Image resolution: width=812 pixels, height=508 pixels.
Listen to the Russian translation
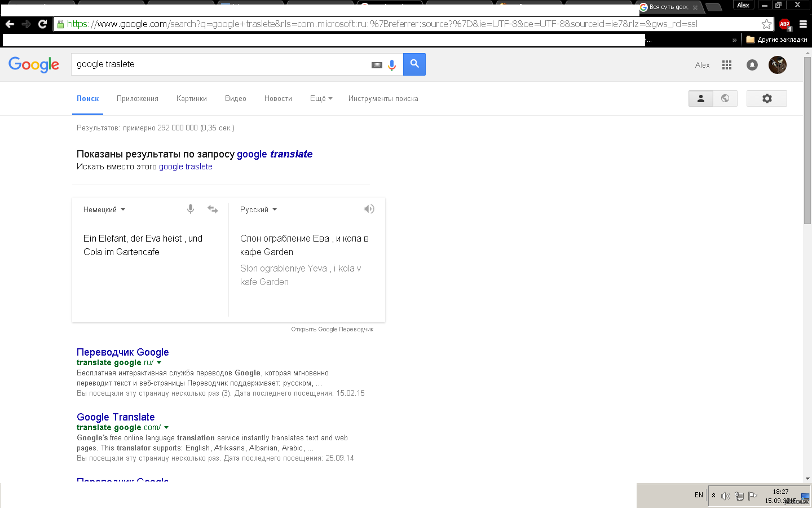click(x=369, y=209)
